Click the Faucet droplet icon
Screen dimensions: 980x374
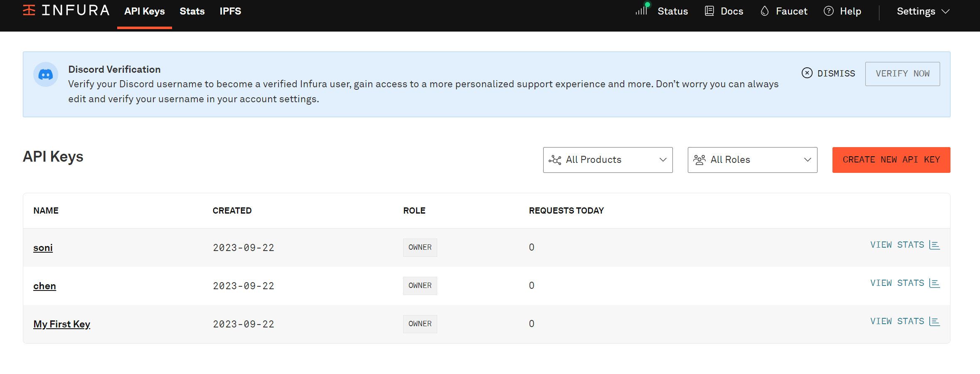(765, 11)
